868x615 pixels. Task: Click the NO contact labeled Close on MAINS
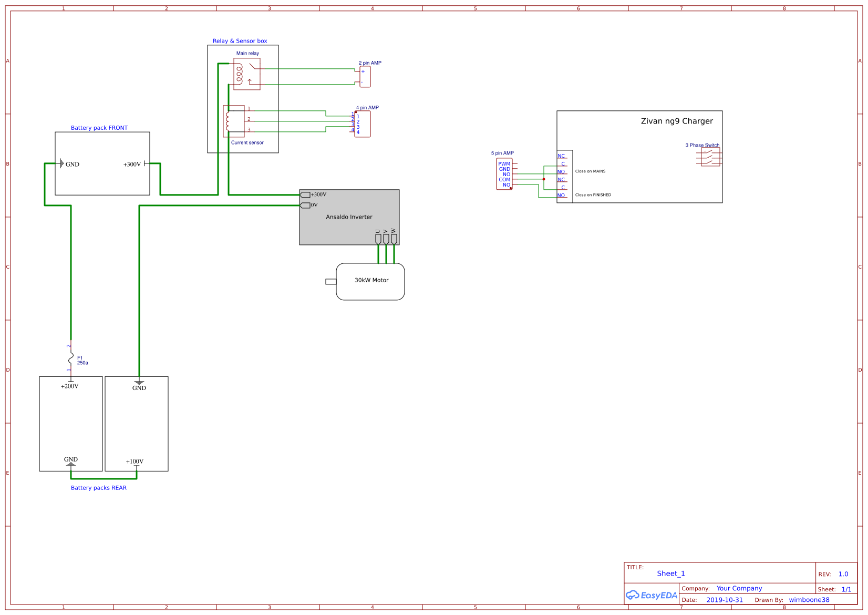click(561, 172)
